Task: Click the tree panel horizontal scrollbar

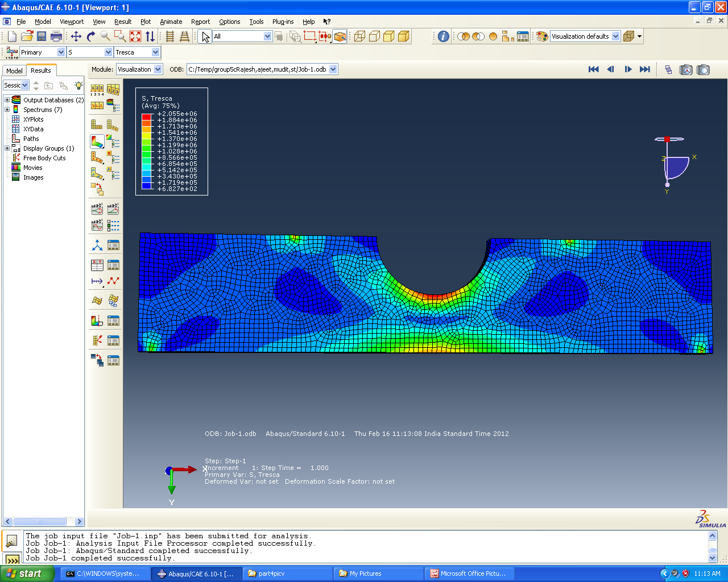Action: click(43, 521)
